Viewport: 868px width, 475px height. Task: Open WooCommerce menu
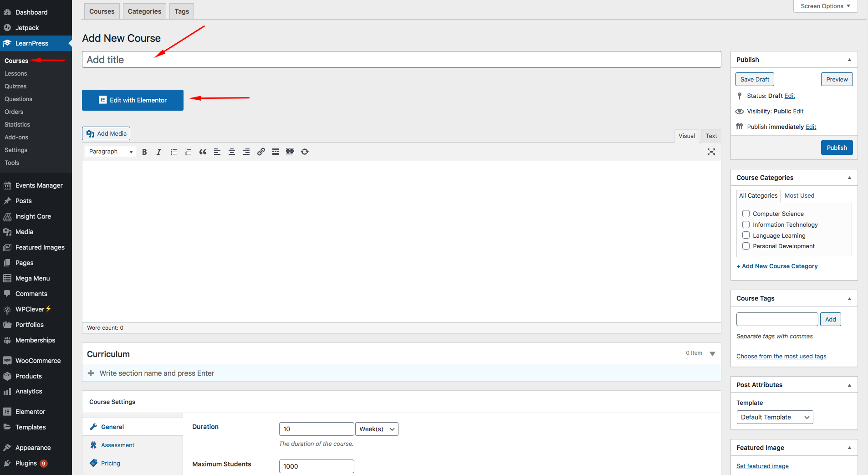[36, 361]
